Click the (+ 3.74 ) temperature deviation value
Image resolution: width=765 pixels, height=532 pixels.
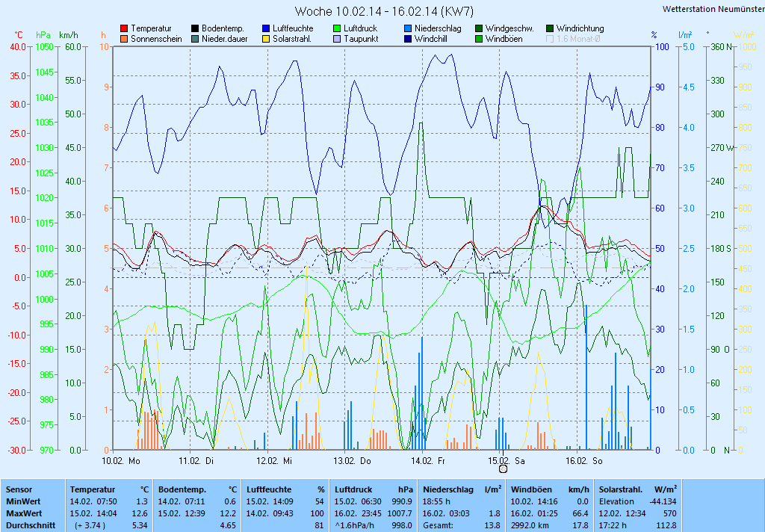(90, 526)
